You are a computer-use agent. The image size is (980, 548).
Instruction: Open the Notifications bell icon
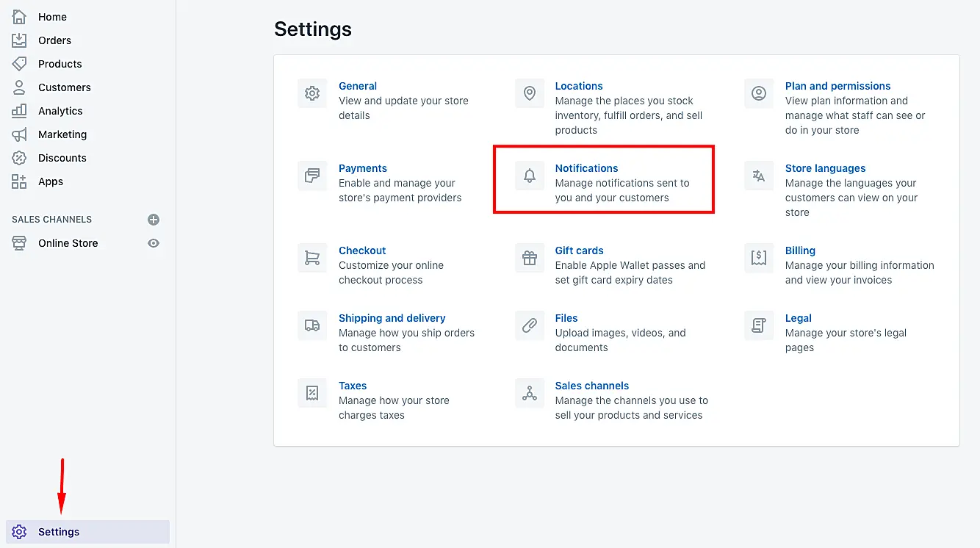529,176
